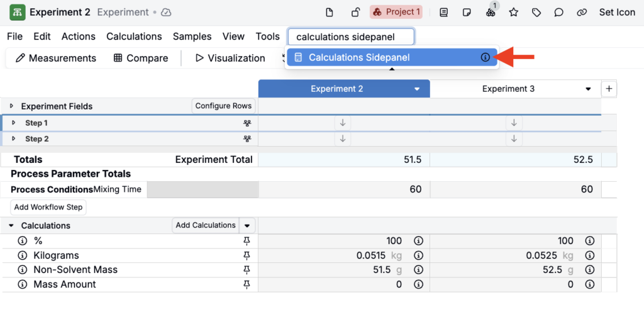
Task: Open the Actions menu
Action: click(79, 36)
